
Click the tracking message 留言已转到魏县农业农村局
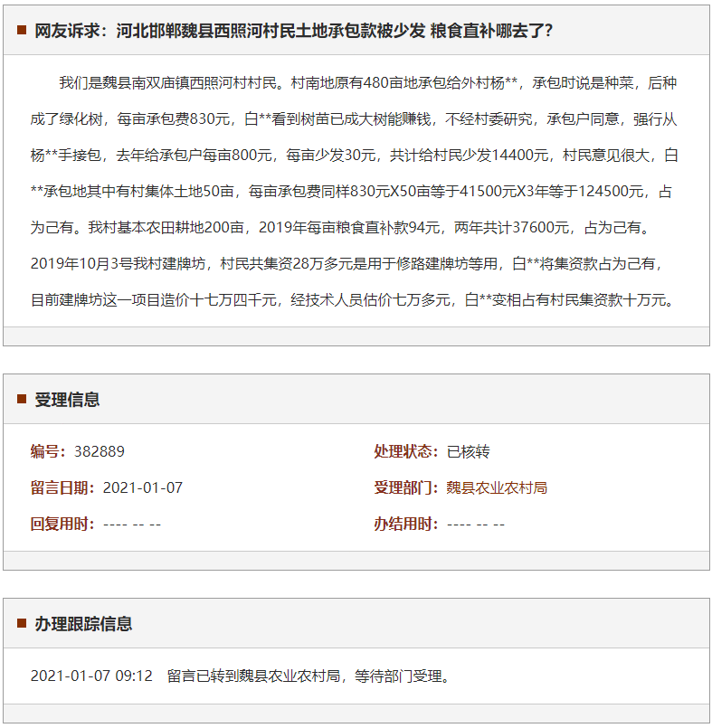pos(254,676)
